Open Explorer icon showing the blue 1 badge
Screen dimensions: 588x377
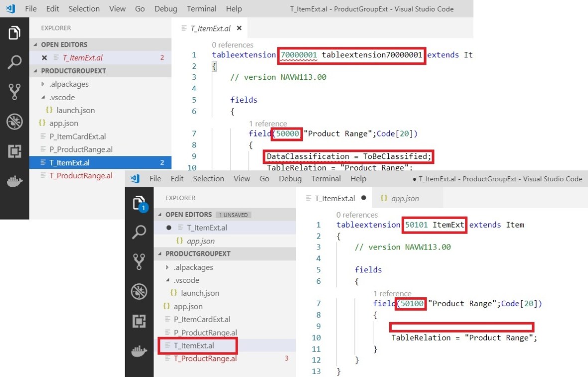point(139,203)
